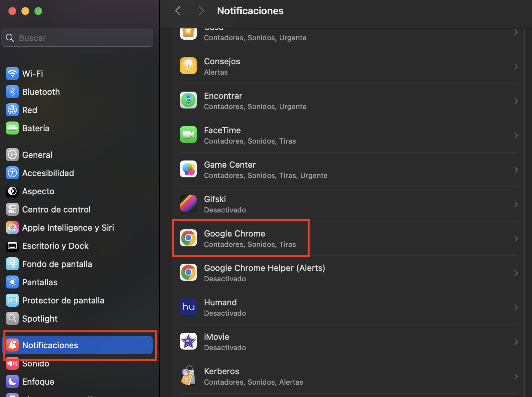The width and height of the screenshot is (532, 397).
Task: Click the Consejos lightbulb icon
Action: (x=188, y=66)
